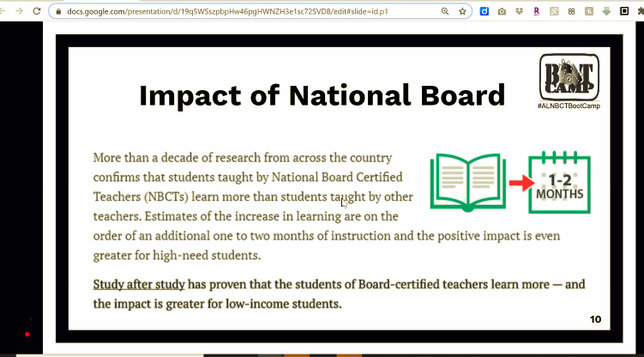Click the Google Docs URL in the address bar
Image resolution: width=644 pixels, height=357 pixels.
(227, 11)
